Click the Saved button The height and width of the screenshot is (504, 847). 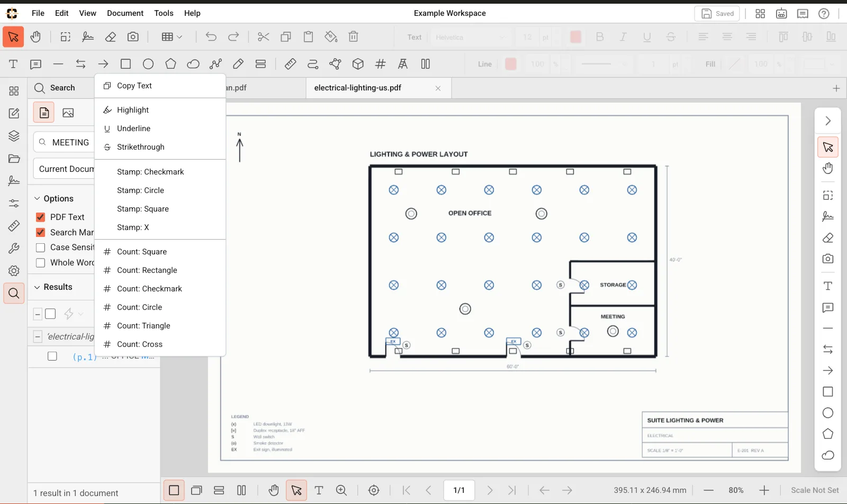tap(717, 14)
